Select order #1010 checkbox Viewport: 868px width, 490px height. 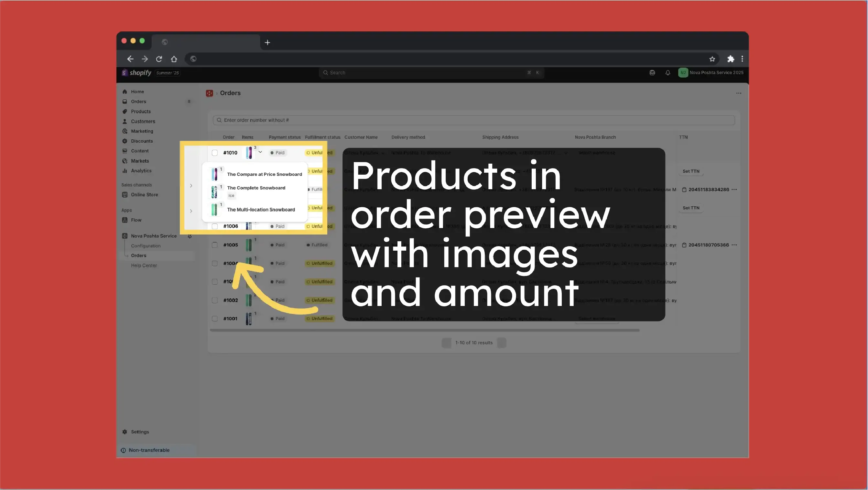(215, 153)
